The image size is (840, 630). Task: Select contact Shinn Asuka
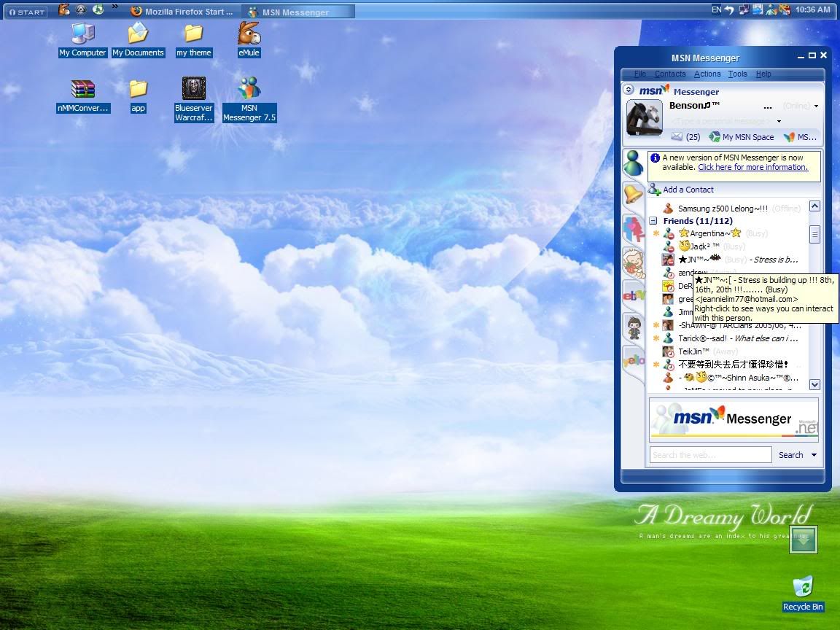tap(731, 378)
